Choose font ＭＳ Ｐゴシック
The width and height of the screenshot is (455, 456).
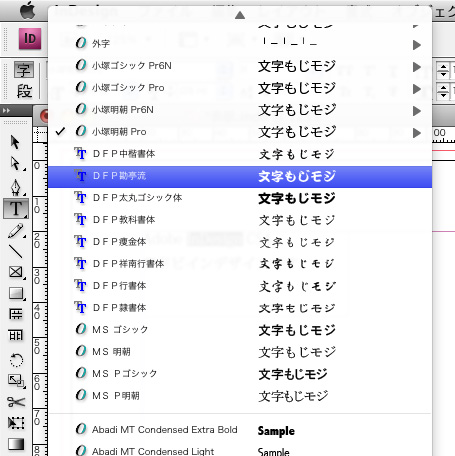(240, 374)
